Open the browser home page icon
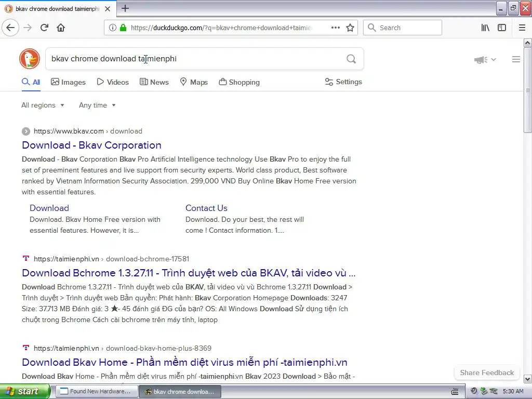Image resolution: width=532 pixels, height=399 pixels. click(61, 28)
